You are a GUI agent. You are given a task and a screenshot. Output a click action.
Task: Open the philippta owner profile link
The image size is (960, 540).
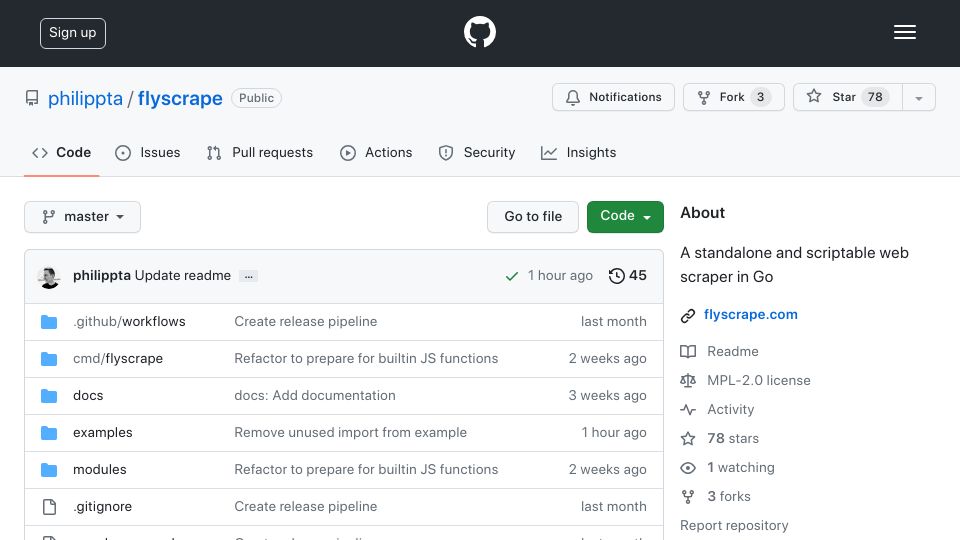click(x=85, y=98)
